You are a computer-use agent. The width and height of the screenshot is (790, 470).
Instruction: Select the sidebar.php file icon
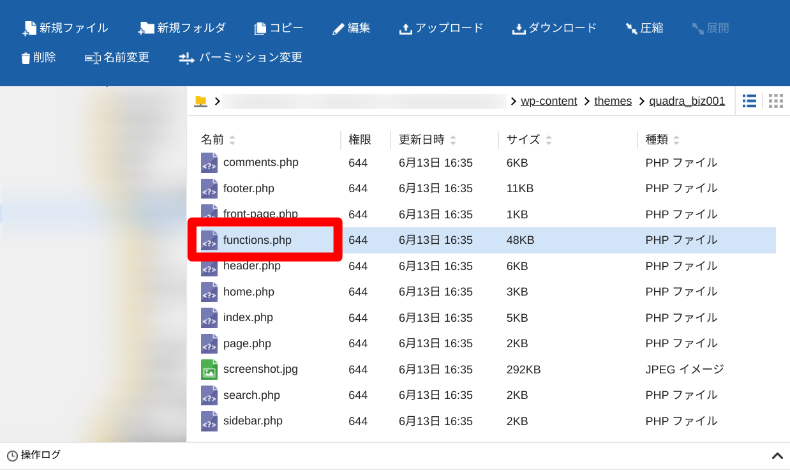tap(209, 421)
